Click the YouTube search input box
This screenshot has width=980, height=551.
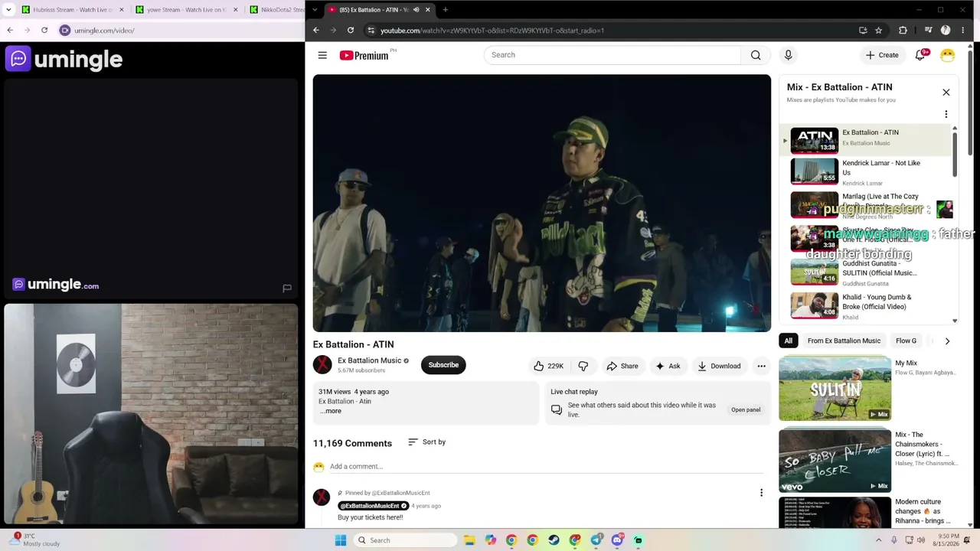pyautogui.click(x=612, y=55)
